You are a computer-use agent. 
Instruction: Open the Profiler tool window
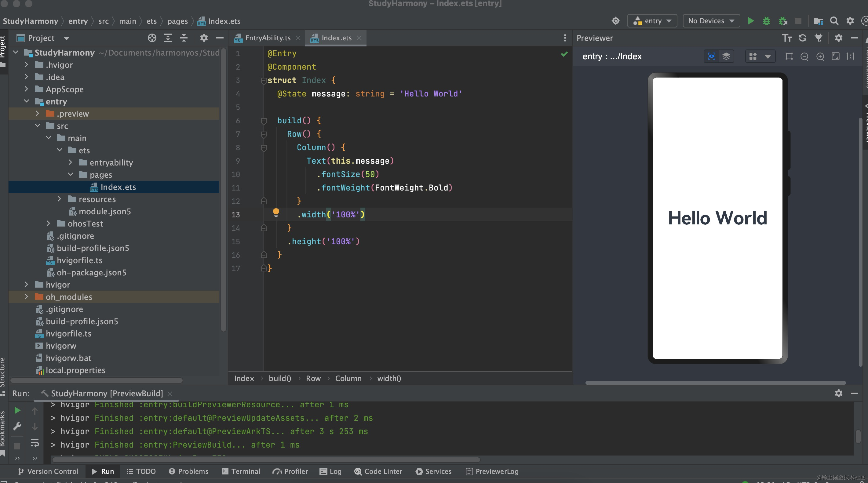[290, 471]
